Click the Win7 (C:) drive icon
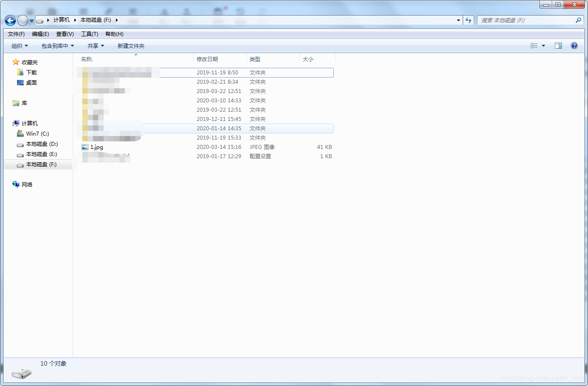The height and width of the screenshot is (386, 588). 20,133
